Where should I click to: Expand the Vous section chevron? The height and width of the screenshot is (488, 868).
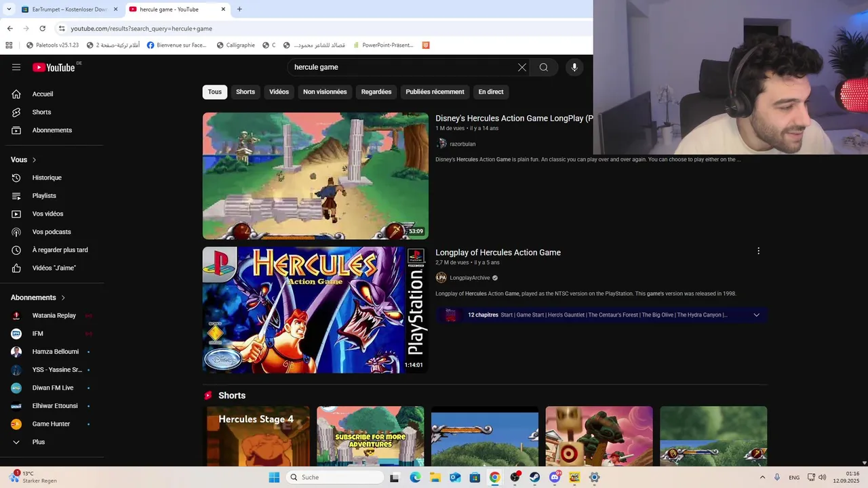click(35, 160)
